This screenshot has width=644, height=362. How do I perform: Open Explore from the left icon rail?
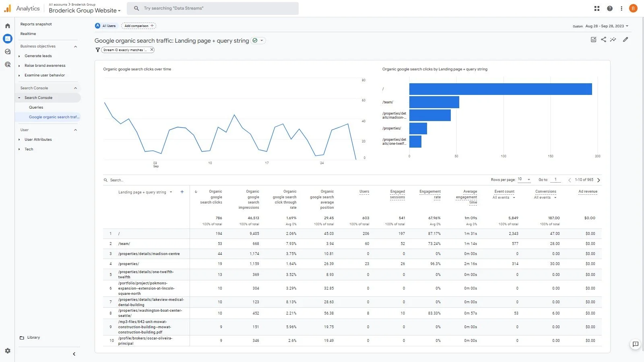7,51
